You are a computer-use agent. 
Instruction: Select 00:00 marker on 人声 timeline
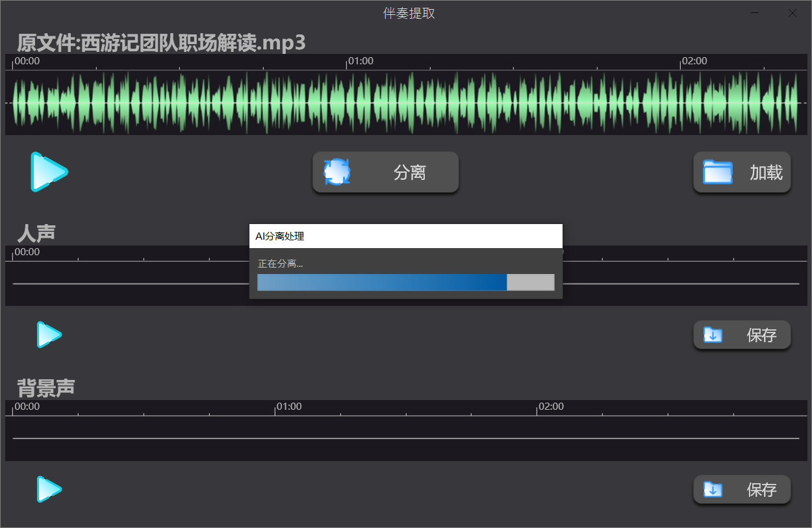tap(27, 253)
